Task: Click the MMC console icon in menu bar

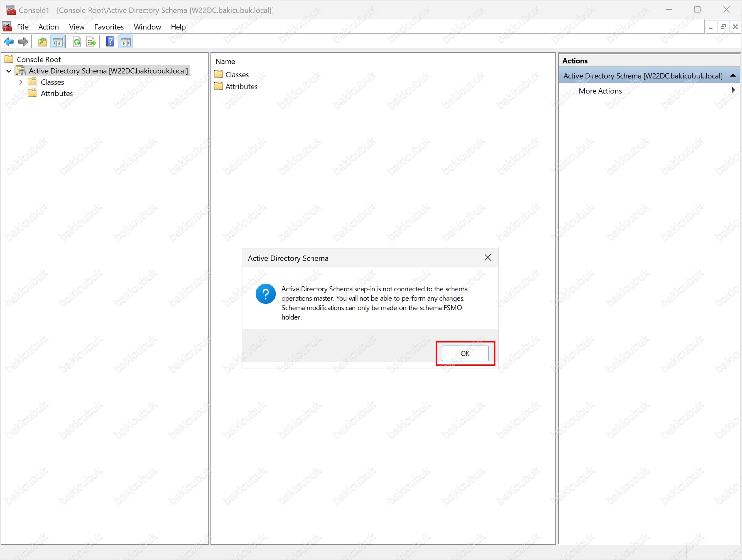Action: (7, 26)
